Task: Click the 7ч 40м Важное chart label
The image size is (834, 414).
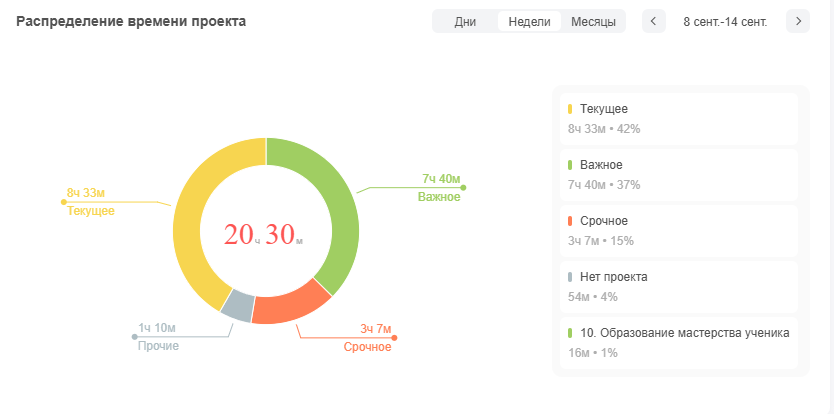Action: coord(440,179)
